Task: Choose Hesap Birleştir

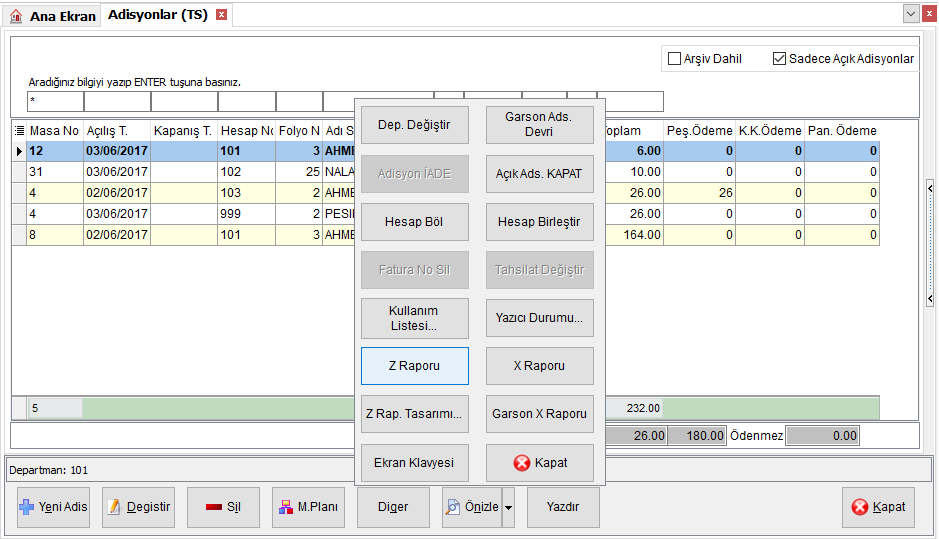Action: 540,222
